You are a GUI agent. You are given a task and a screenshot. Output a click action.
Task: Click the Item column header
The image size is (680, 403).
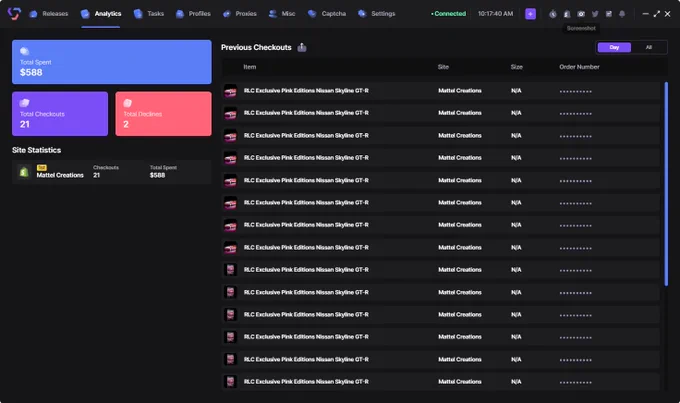coord(249,67)
